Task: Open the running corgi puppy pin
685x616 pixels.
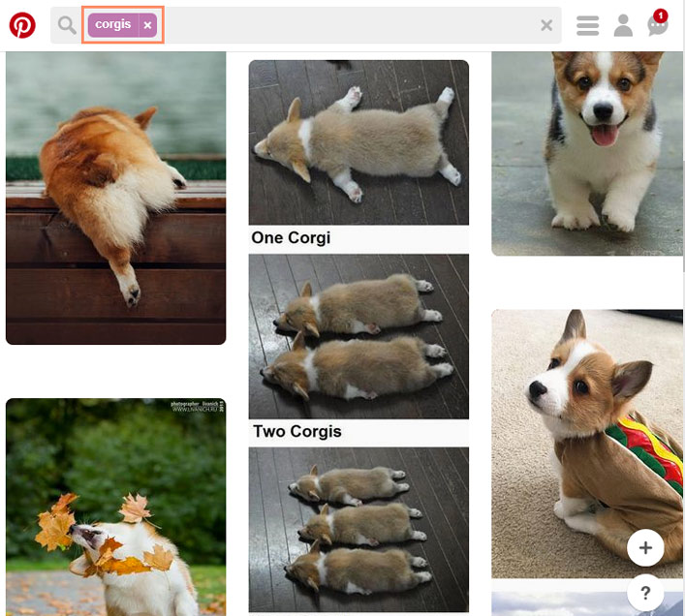Action: [x=587, y=153]
